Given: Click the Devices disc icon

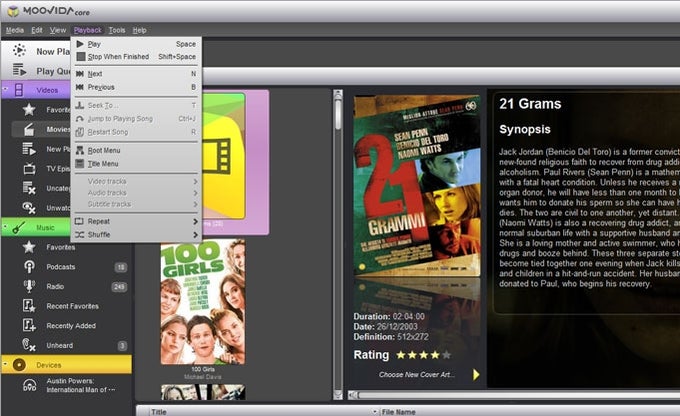Looking at the screenshot, I should tap(19, 365).
